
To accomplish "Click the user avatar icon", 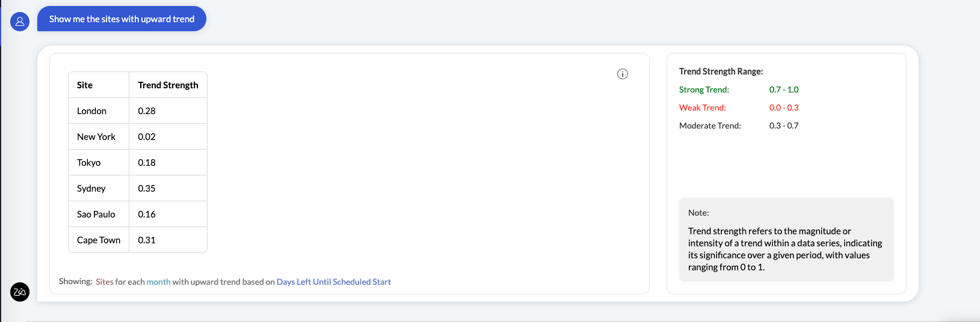I will [20, 22].
